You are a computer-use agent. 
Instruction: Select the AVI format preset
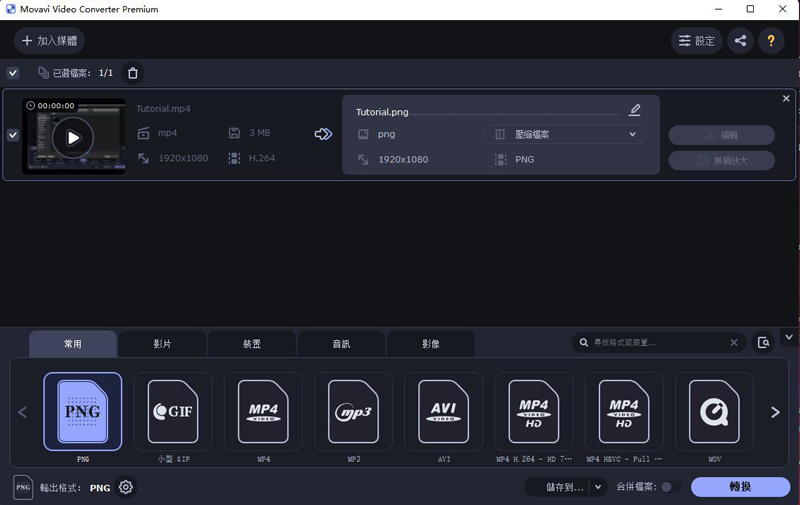tap(443, 412)
